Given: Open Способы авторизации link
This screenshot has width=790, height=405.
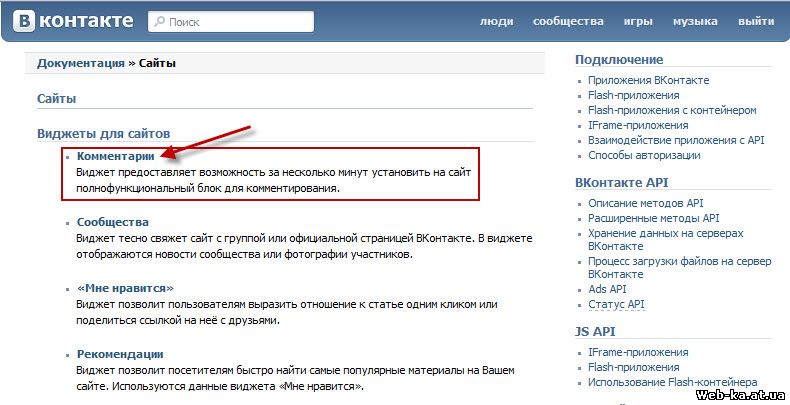Looking at the screenshot, I should pyautogui.click(x=644, y=155).
